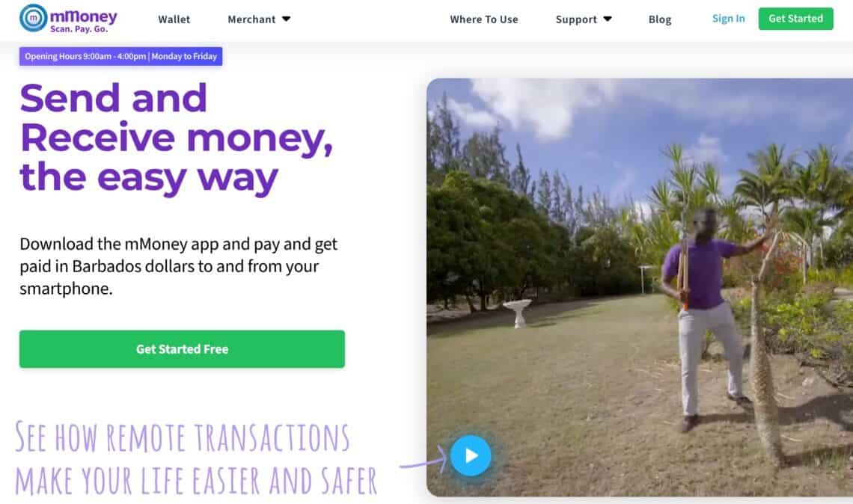
Task: Play the remote transactions video
Action: pyautogui.click(x=471, y=455)
